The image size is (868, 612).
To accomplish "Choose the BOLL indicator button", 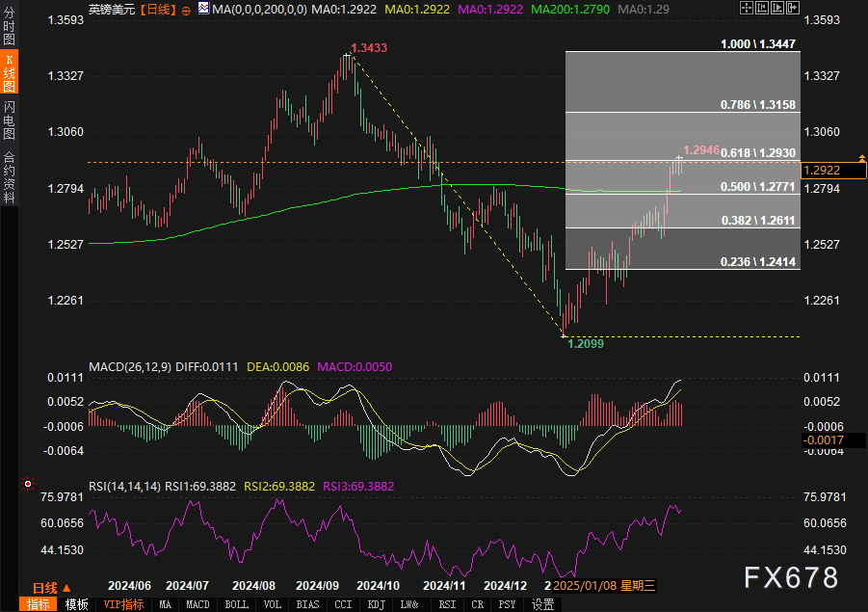I will (236, 604).
